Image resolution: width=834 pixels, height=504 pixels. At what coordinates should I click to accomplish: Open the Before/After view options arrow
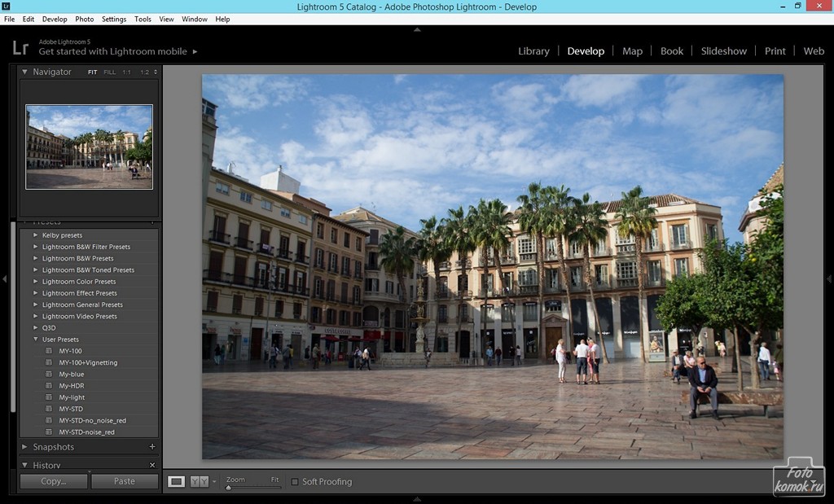(x=214, y=482)
